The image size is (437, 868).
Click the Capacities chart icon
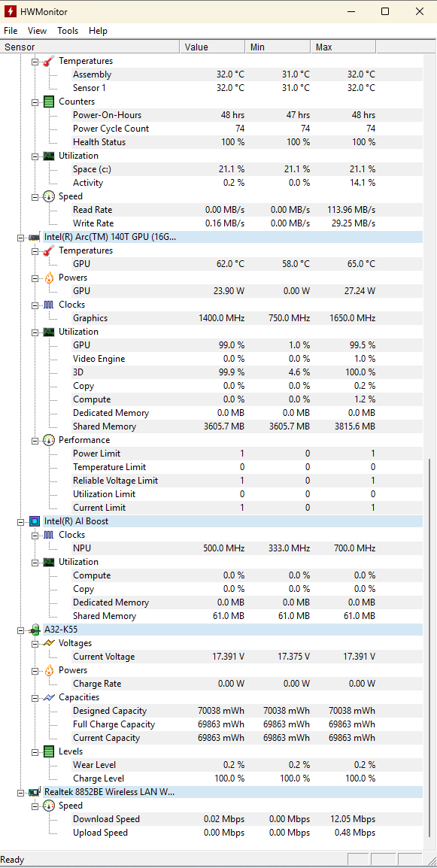[x=50, y=697]
